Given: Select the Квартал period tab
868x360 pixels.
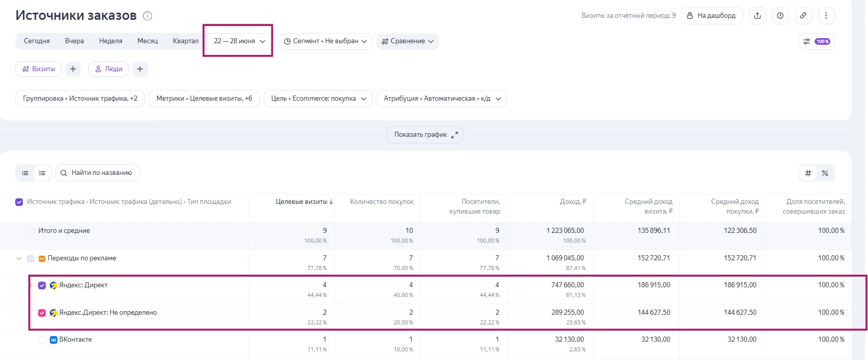Looking at the screenshot, I should coord(185,41).
